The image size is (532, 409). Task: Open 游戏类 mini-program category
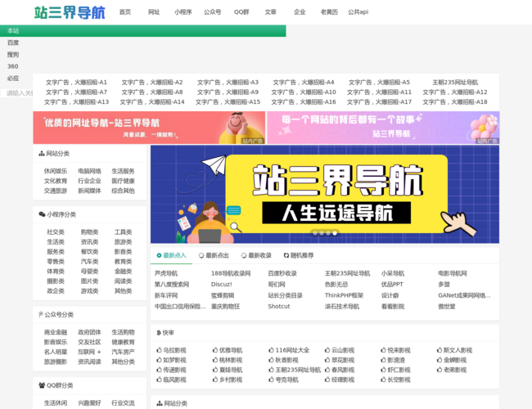(x=89, y=291)
